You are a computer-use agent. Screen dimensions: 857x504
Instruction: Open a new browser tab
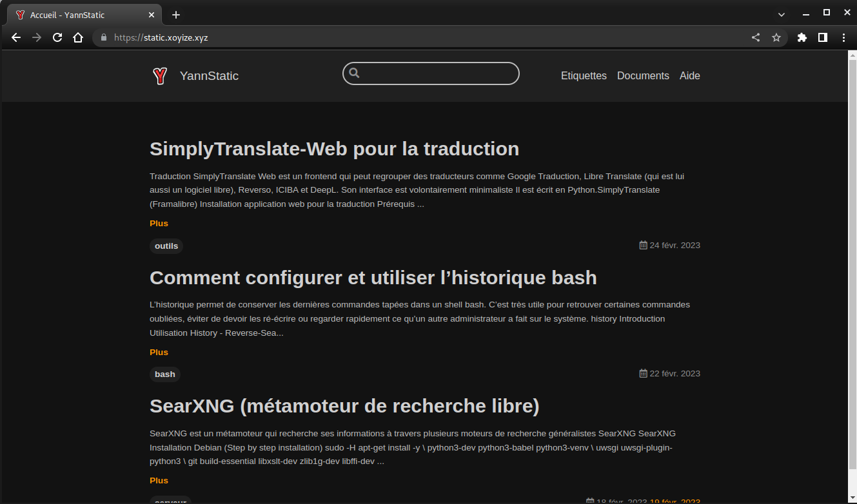pyautogui.click(x=176, y=14)
